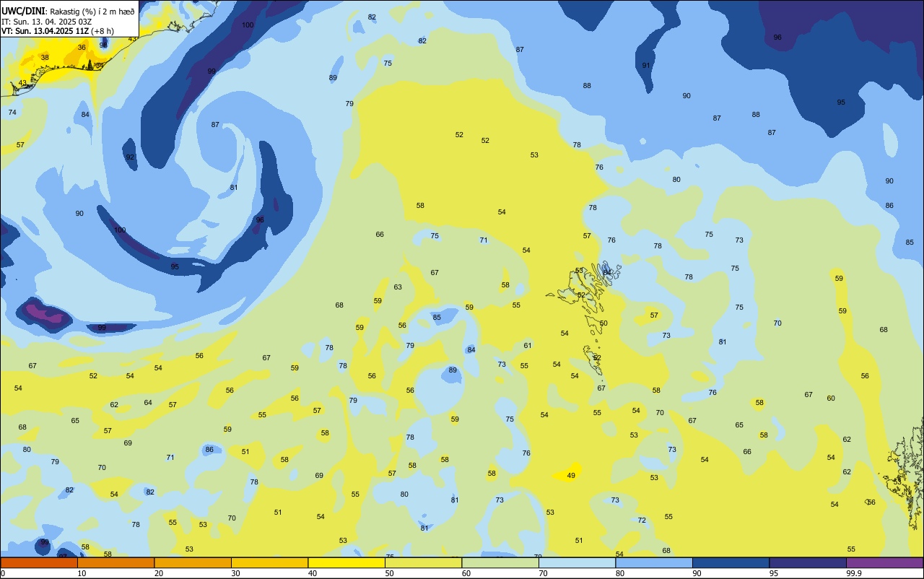
Task: Click the humidity value '49' on the map
Action: pos(571,475)
